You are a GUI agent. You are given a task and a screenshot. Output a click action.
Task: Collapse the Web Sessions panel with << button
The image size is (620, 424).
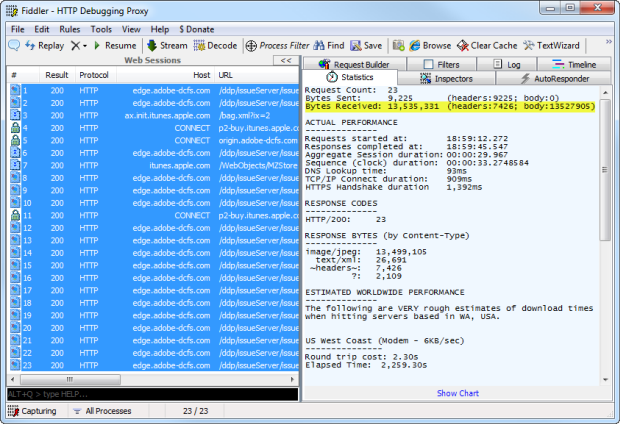point(283,61)
